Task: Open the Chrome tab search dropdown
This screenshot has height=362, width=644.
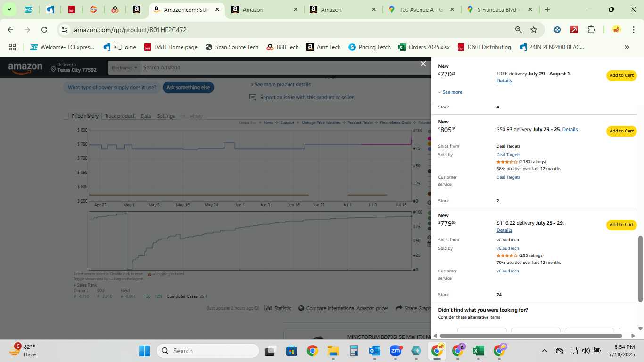Action: (9, 9)
